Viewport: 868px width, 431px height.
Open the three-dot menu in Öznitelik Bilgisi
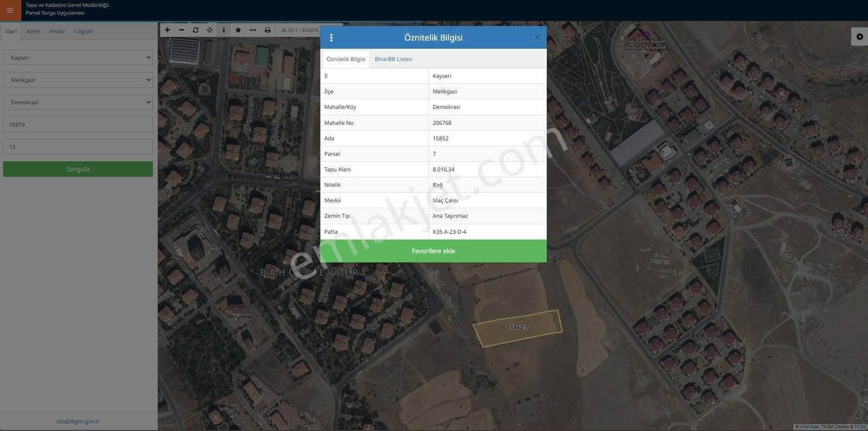click(331, 38)
